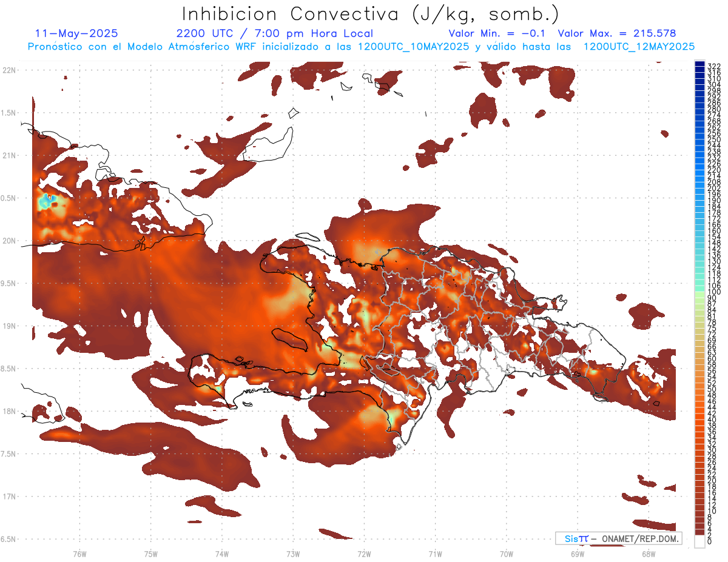The width and height of the screenshot is (728, 562).
Task: Click the "69W" longitude label
Action: click(x=578, y=554)
